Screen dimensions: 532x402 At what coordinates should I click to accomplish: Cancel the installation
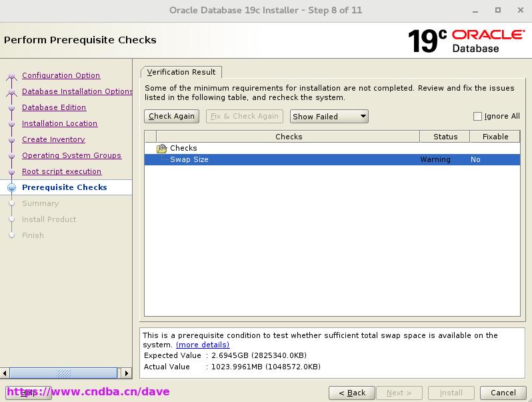coord(503,393)
